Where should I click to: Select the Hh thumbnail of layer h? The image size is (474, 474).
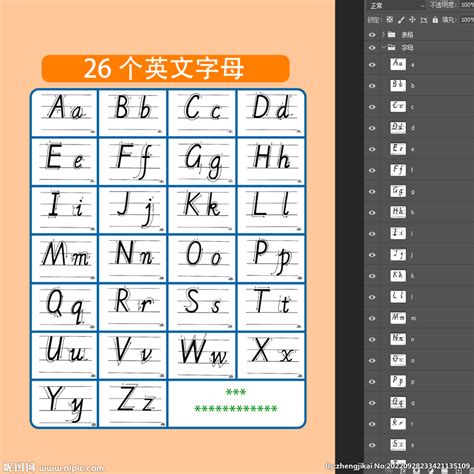point(398,212)
